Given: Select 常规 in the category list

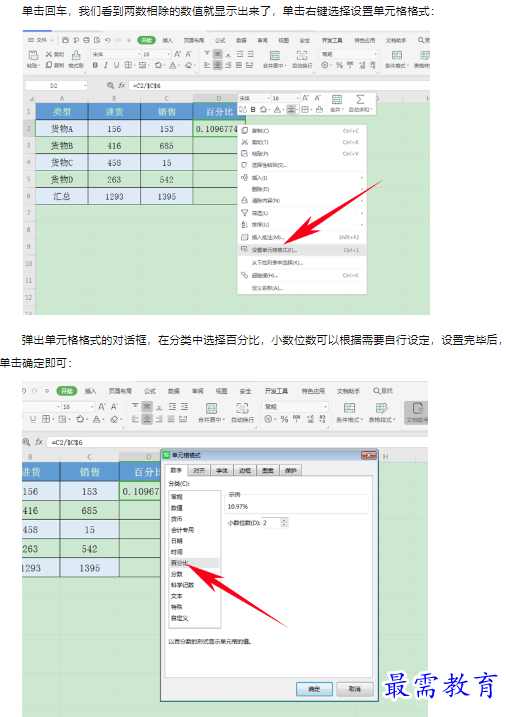Looking at the screenshot, I should (194, 497).
